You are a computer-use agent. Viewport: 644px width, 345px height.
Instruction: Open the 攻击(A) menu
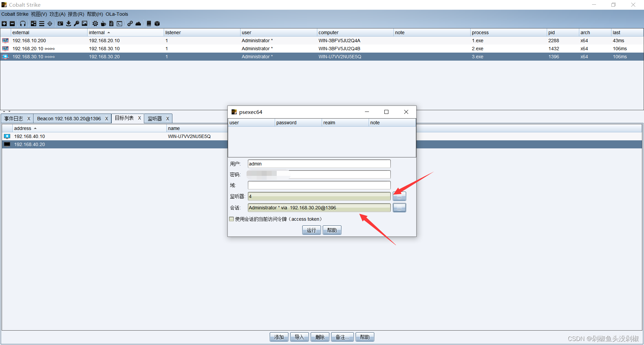(x=57, y=14)
